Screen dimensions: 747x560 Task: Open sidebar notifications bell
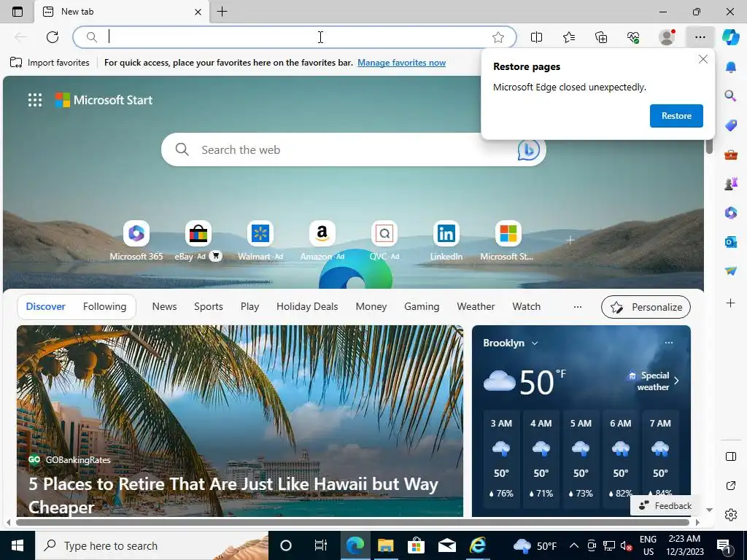pyautogui.click(x=731, y=67)
